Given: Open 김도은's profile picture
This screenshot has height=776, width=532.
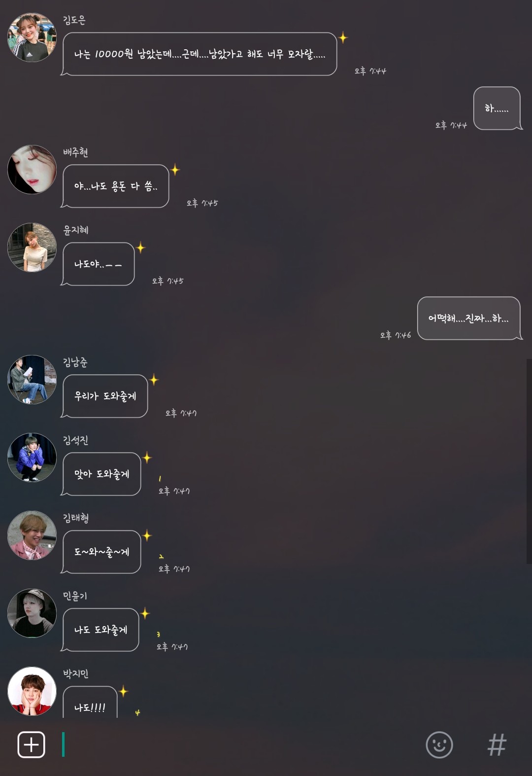Looking at the screenshot, I should (32, 37).
